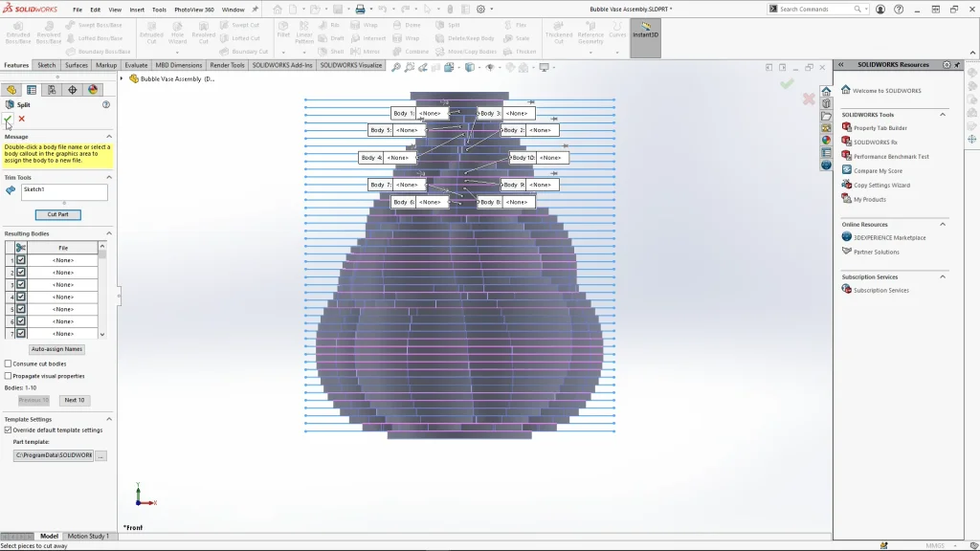The image size is (980, 551).
Task: Open the SOLIDWORKS Resources panel settings gear
Action: tap(947, 64)
